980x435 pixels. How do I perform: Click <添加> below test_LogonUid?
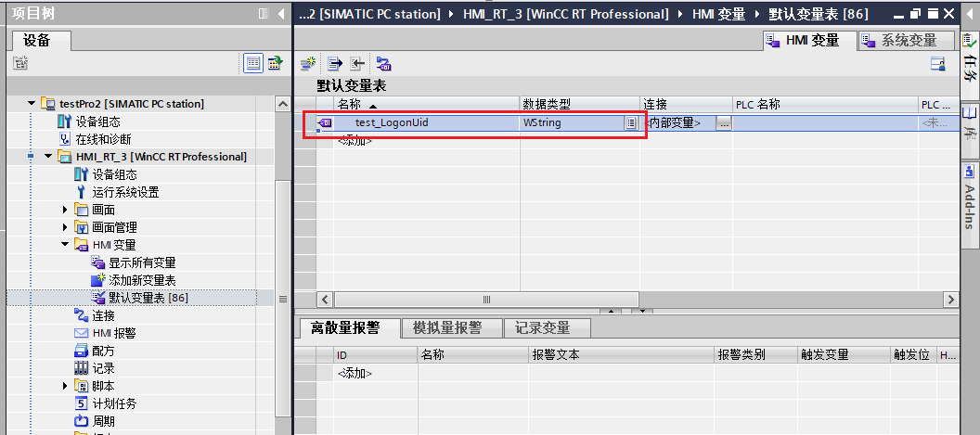pos(355,141)
